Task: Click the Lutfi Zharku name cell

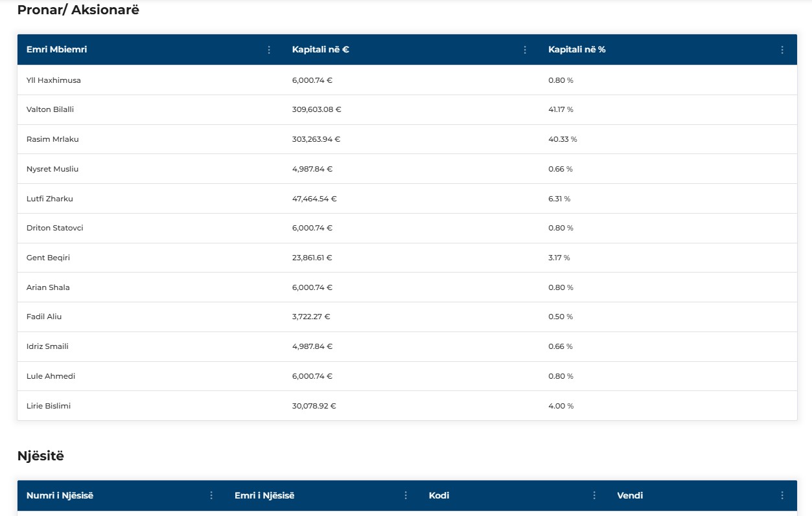Action: tap(50, 199)
